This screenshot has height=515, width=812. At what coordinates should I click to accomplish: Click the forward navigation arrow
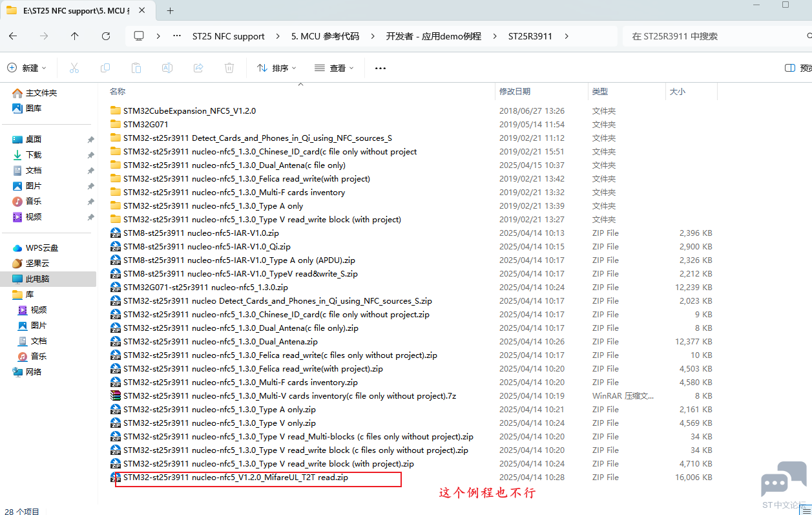click(x=44, y=36)
